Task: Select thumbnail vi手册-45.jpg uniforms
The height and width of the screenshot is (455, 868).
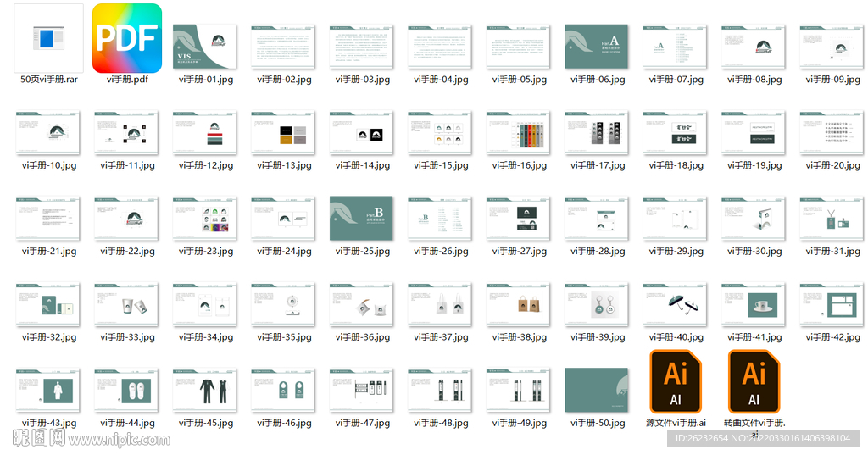Action: (205, 391)
